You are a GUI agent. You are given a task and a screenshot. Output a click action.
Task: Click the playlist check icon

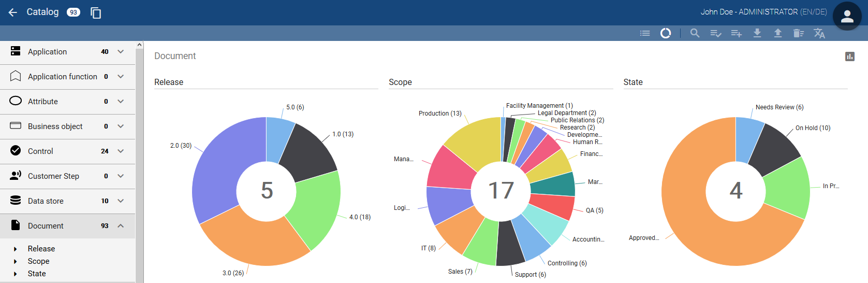pos(716,33)
